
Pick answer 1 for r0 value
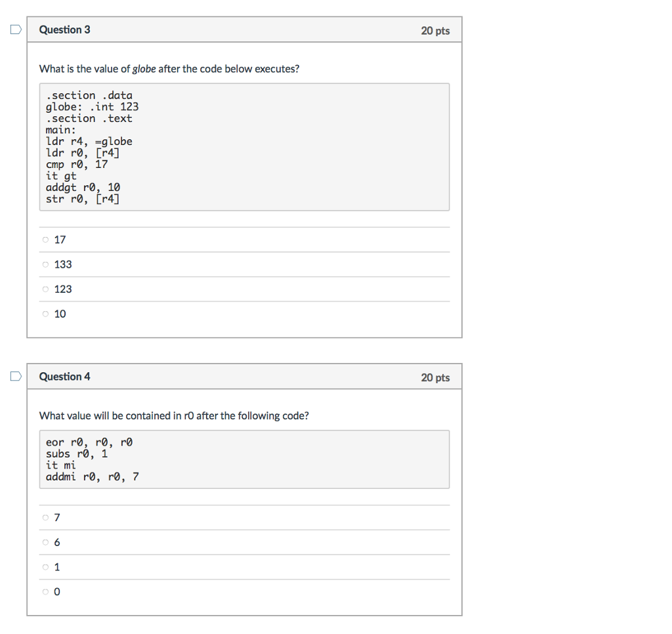45,567
